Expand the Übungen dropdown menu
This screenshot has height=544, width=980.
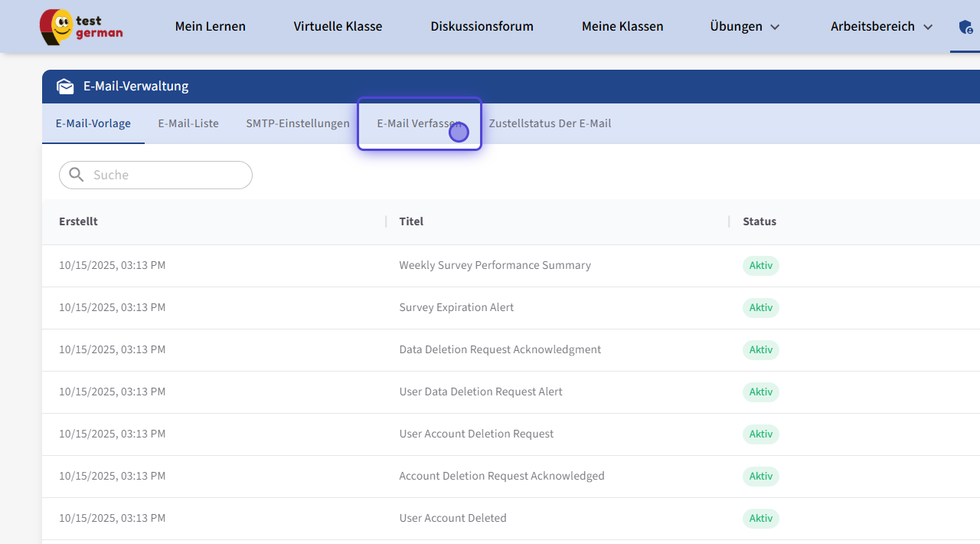coord(744,27)
